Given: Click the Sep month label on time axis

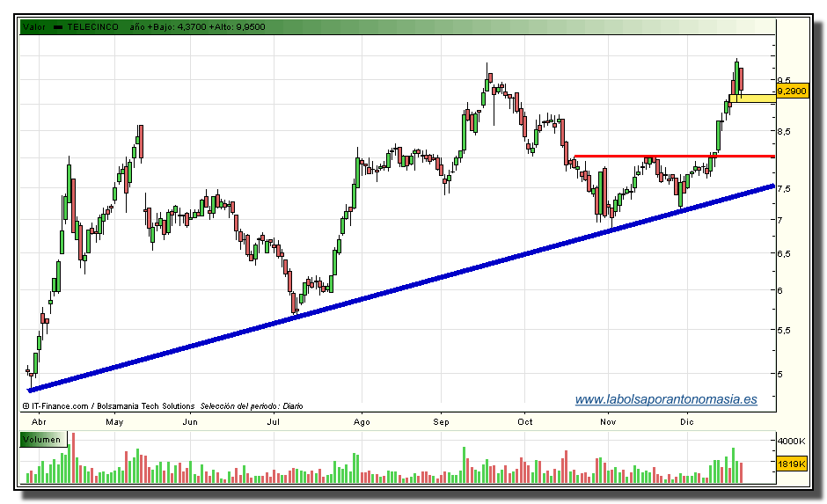Looking at the screenshot, I should [x=443, y=422].
